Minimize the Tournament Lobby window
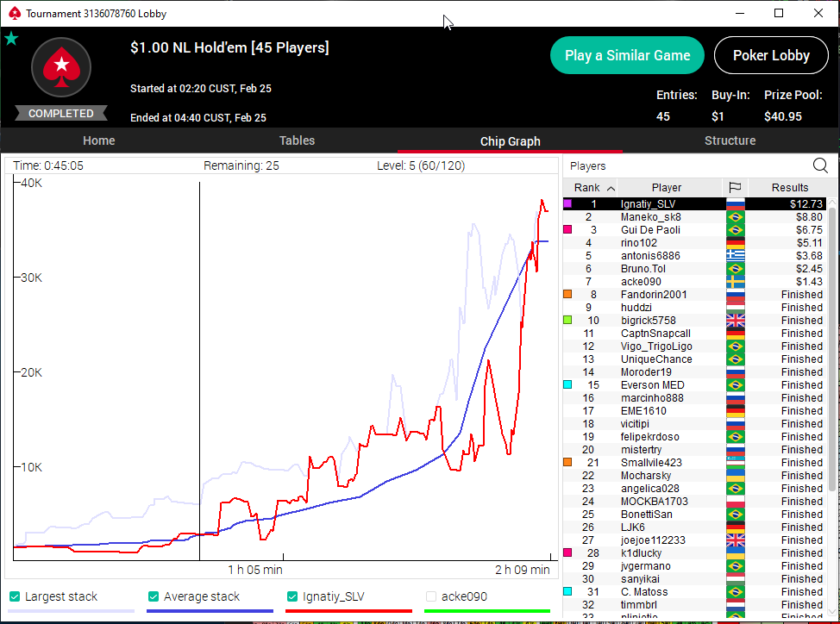Viewport: 840px width, 624px height. pos(740,14)
